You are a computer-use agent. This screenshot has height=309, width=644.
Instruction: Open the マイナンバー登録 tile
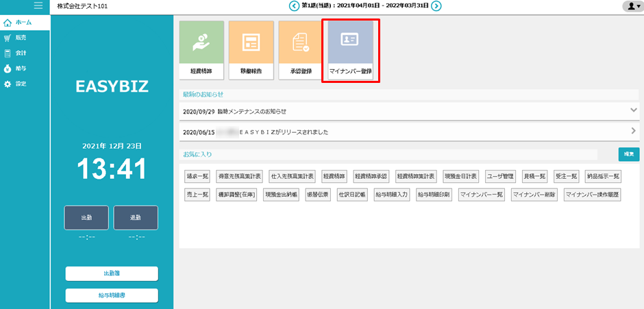(351, 51)
